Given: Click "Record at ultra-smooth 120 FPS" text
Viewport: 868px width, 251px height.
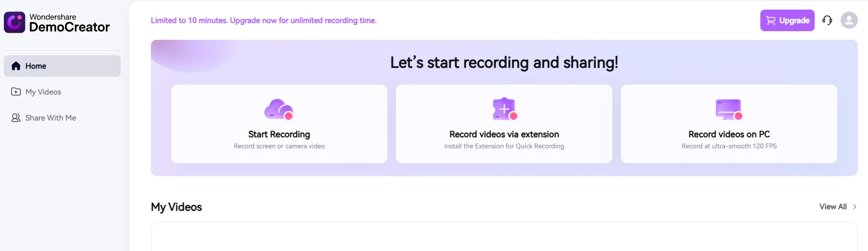Looking at the screenshot, I should coord(729,146).
